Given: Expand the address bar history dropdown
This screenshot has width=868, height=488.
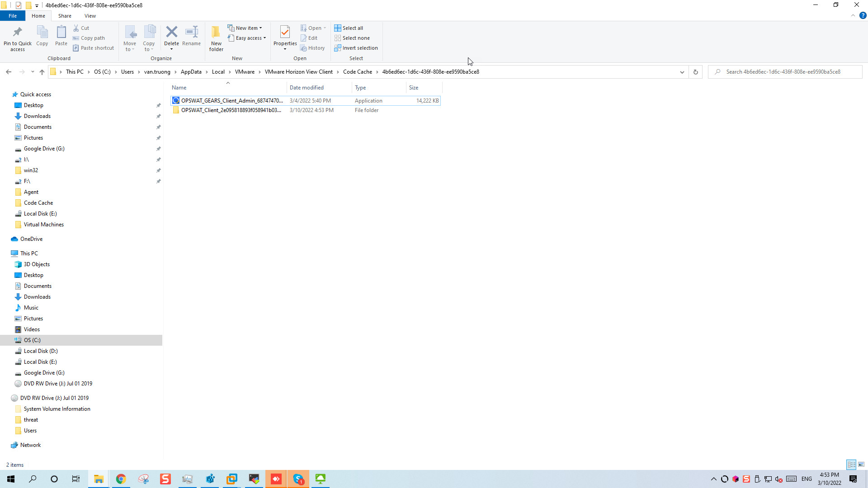Looking at the screenshot, I should (682, 72).
